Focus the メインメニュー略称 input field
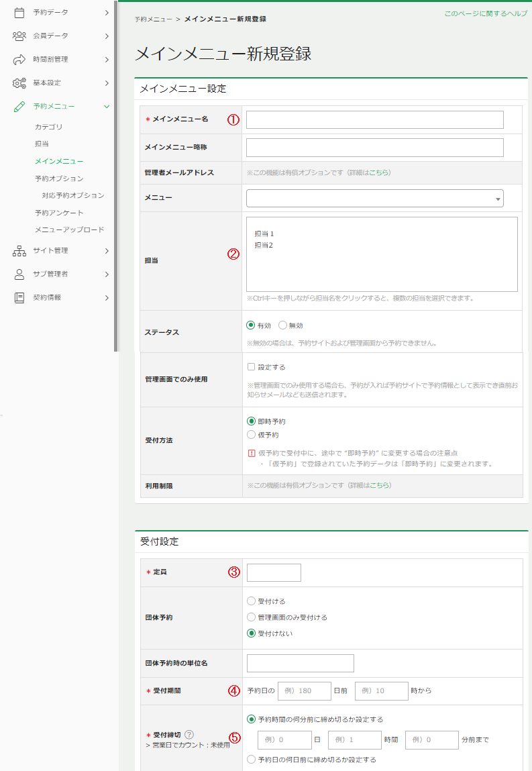The height and width of the screenshot is (771, 532). pos(374,148)
